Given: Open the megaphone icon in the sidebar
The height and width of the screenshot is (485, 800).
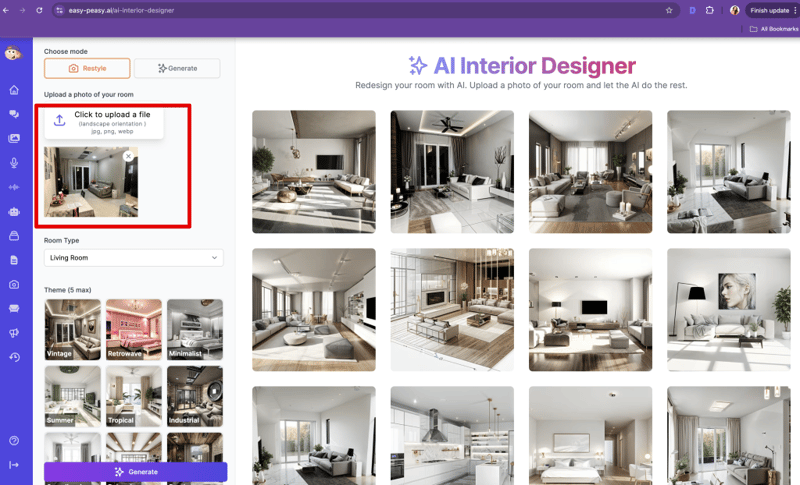Looking at the screenshot, I should (x=14, y=333).
